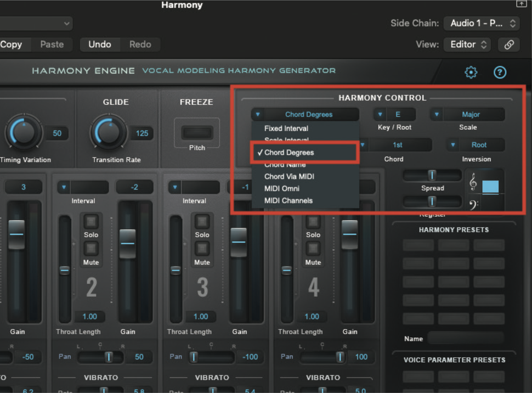Click the window collapse arrow at top right
This screenshot has width=532, height=393.
(521, 4)
